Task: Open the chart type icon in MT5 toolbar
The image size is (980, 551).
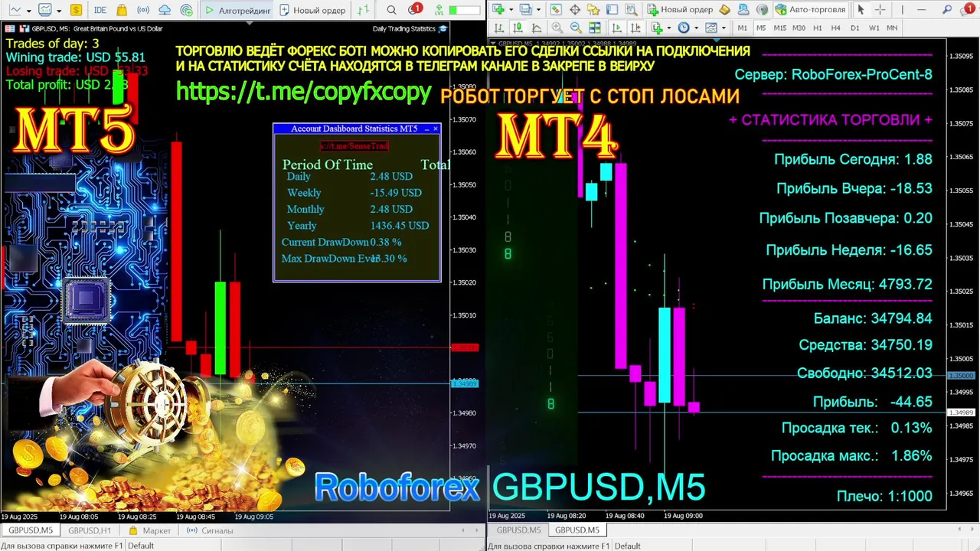Action: [15, 10]
